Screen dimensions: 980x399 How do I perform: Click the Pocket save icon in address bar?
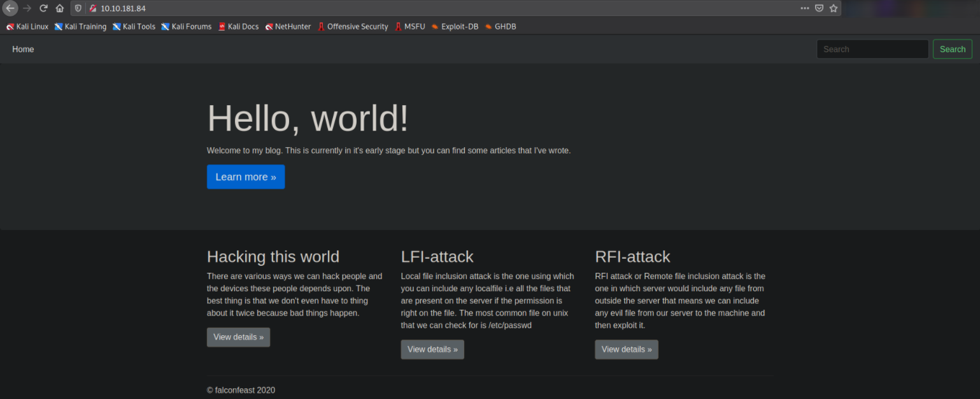(x=820, y=8)
